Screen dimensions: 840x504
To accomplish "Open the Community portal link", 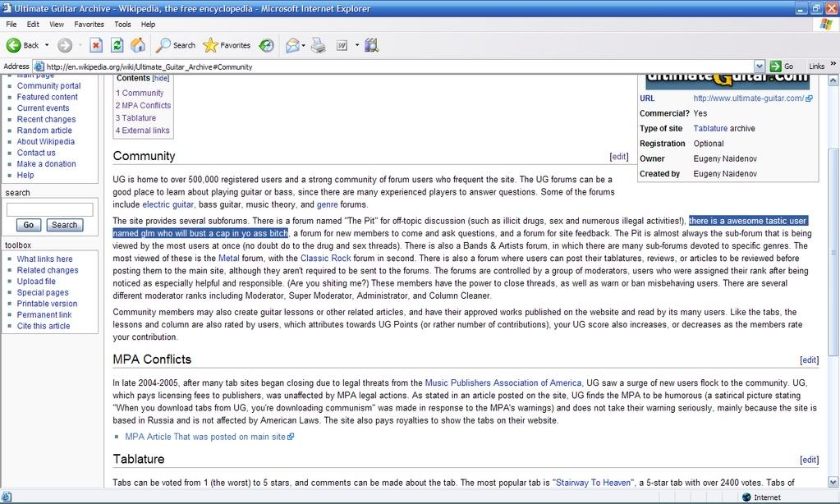I will click(48, 85).
